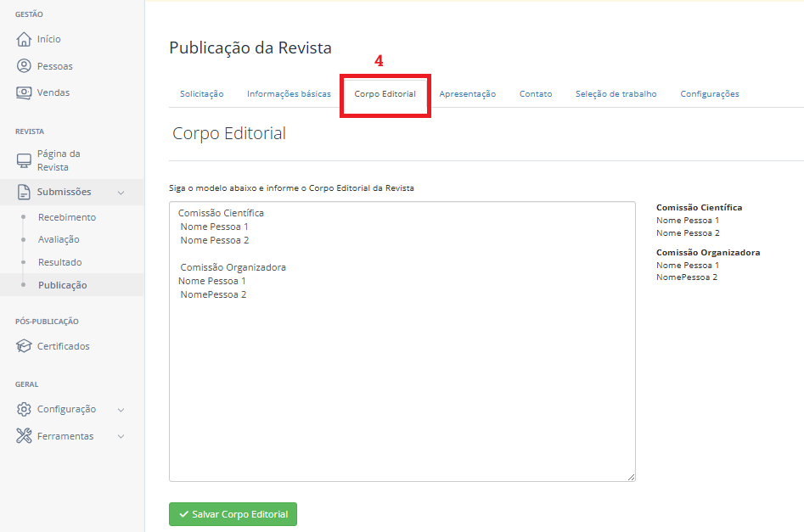This screenshot has width=804, height=532.
Task: Click 'Comissão Científica' preview heading
Action: [699, 208]
